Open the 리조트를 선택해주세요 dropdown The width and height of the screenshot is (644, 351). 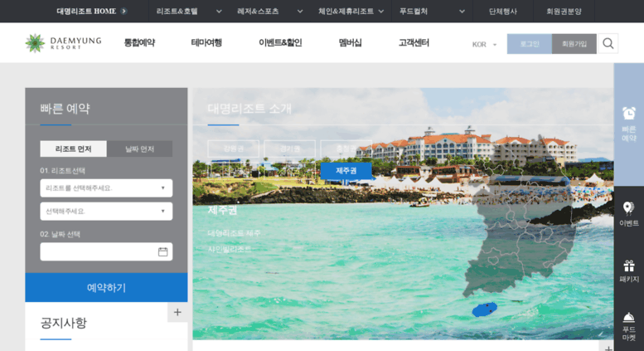tap(106, 188)
